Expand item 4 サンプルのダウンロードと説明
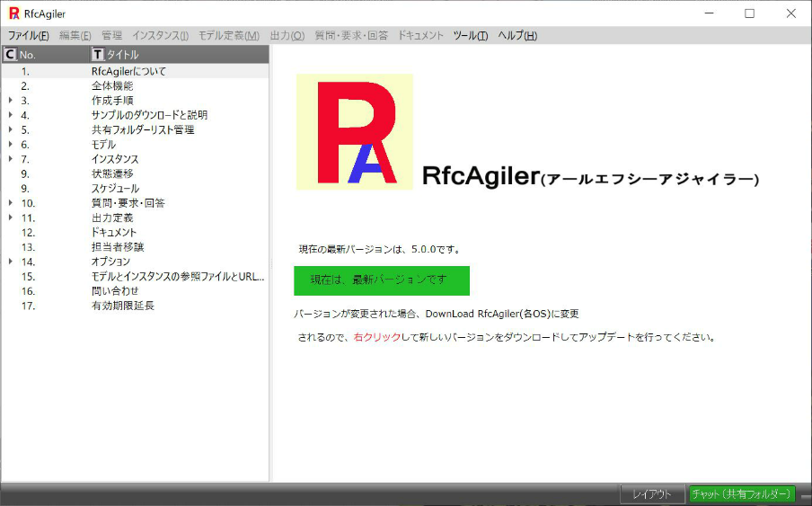 click(11, 114)
